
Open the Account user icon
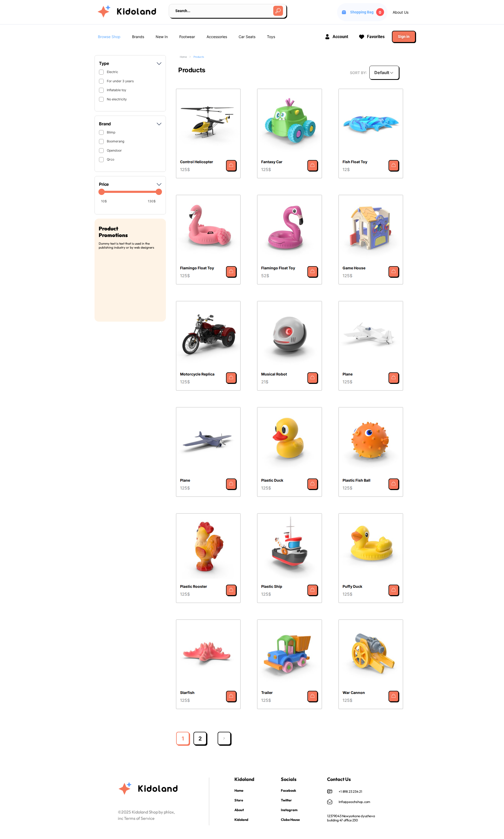pos(327,37)
